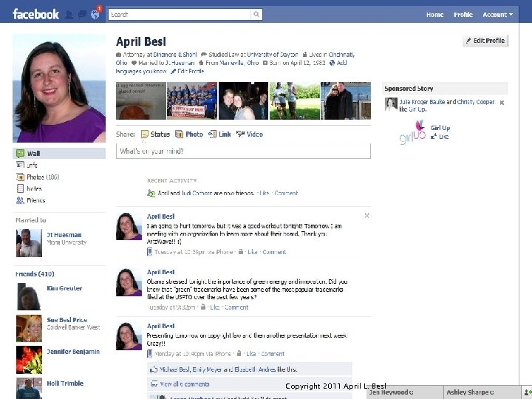Viewport: 532px width, 399px height.
Task: Open Profile in top bar
Action: click(x=463, y=15)
